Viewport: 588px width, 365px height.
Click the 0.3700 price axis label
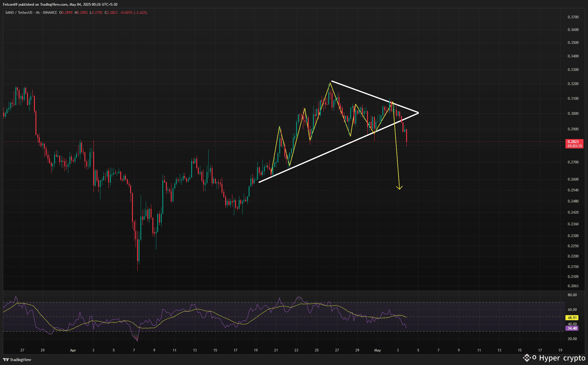coord(573,17)
